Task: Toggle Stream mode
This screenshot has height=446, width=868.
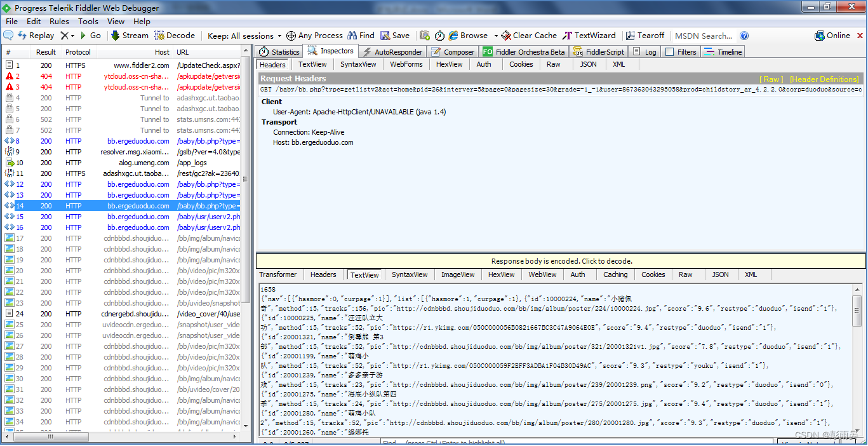Action: pyautogui.click(x=130, y=36)
